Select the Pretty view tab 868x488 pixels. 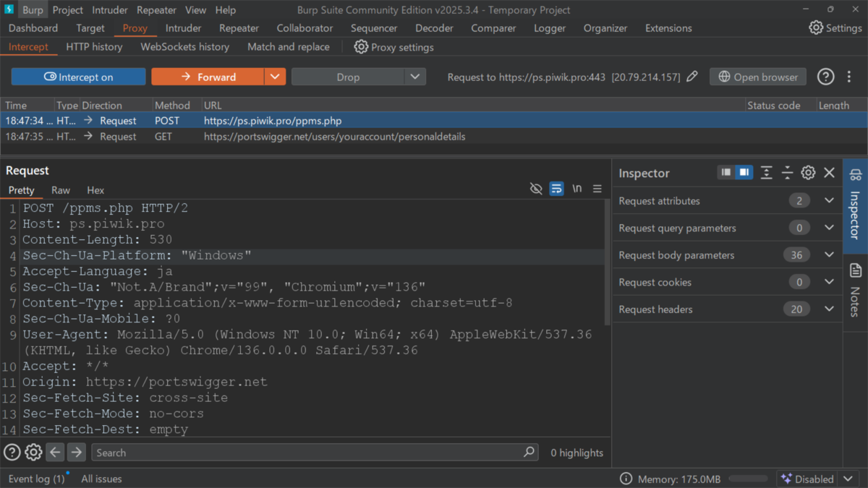pyautogui.click(x=21, y=190)
